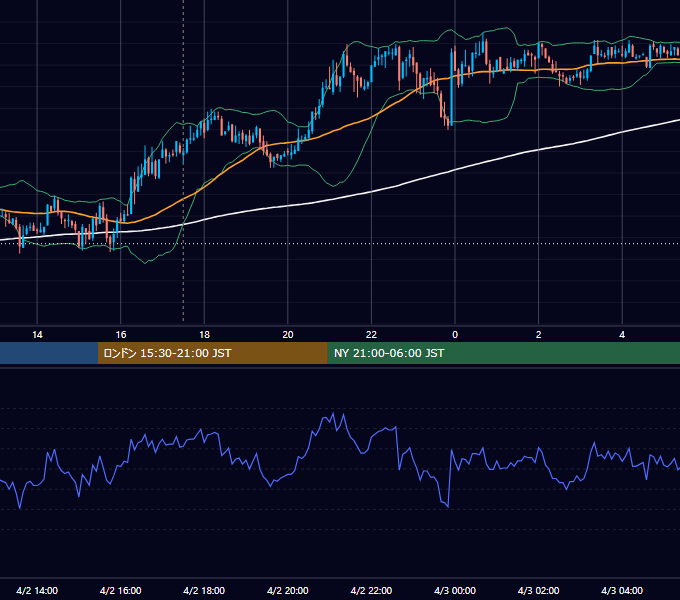Select the ロンドン 15:30-21:00 JST session bar
Viewport: 680px width, 600px height.
(212, 353)
